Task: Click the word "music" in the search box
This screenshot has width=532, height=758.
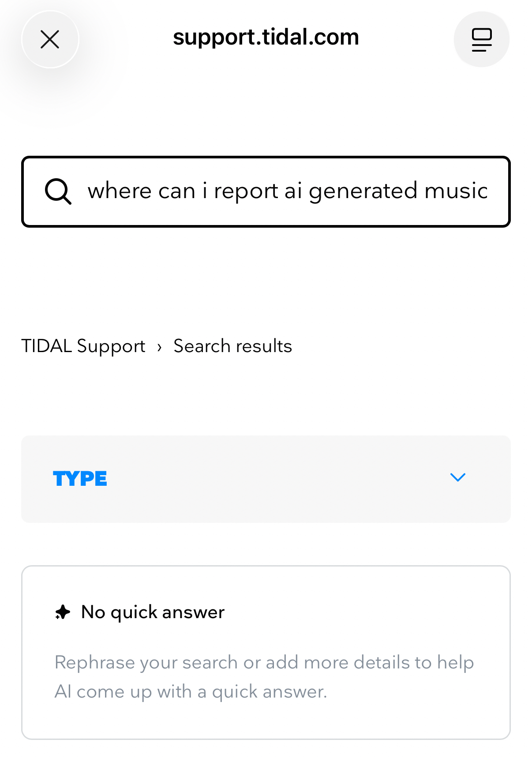Action: click(456, 191)
